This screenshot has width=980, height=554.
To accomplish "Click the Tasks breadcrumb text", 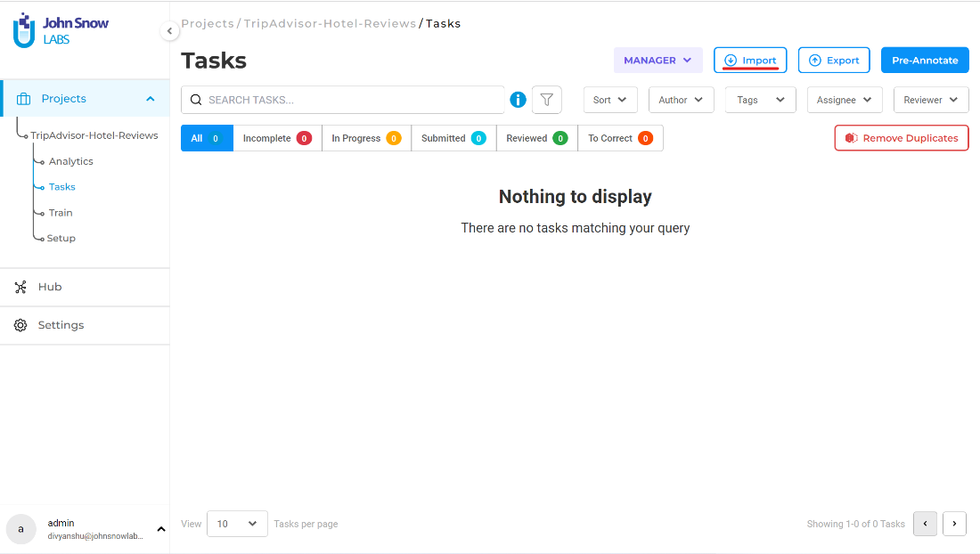I will [443, 23].
